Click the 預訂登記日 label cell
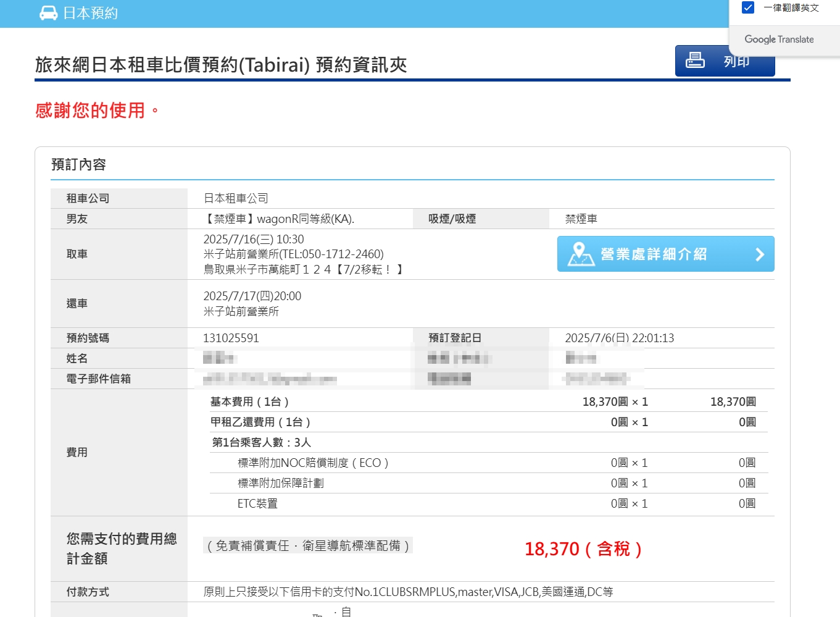The height and width of the screenshot is (617, 840). point(481,338)
